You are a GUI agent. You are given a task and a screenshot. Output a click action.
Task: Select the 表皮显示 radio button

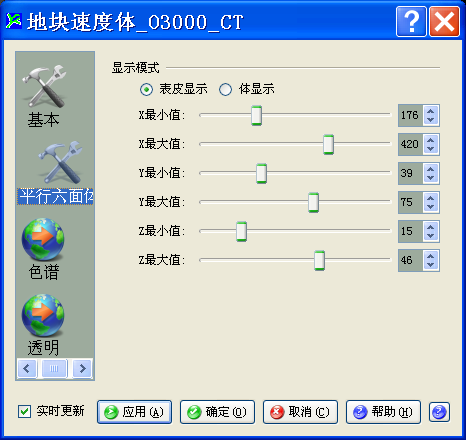pyautogui.click(x=146, y=89)
